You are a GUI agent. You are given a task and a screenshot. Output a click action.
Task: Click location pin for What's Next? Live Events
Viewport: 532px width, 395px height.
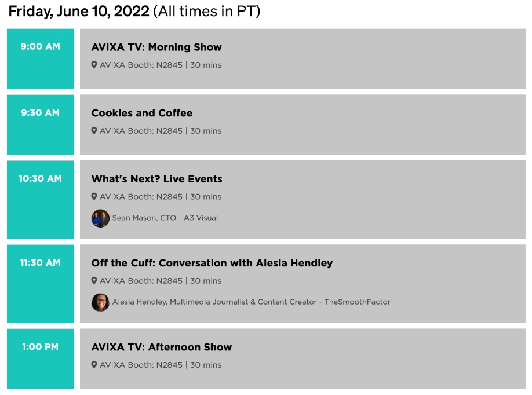click(x=94, y=197)
